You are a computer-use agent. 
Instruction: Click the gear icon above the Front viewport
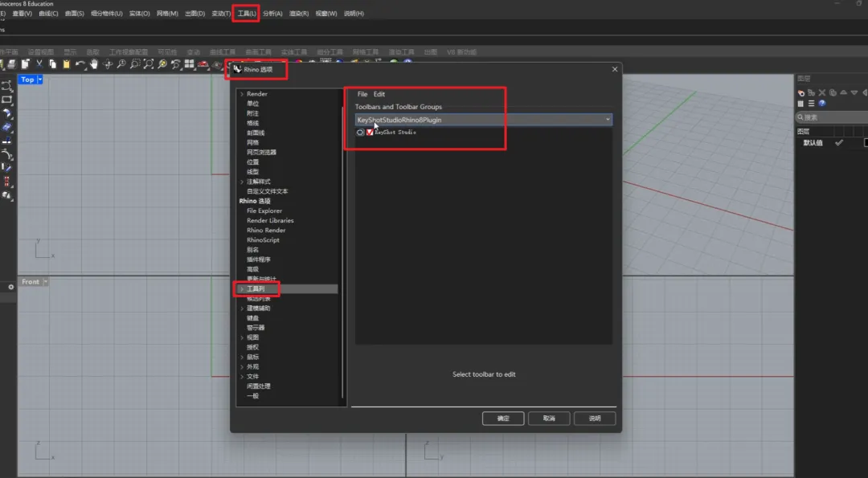[x=10, y=287]
